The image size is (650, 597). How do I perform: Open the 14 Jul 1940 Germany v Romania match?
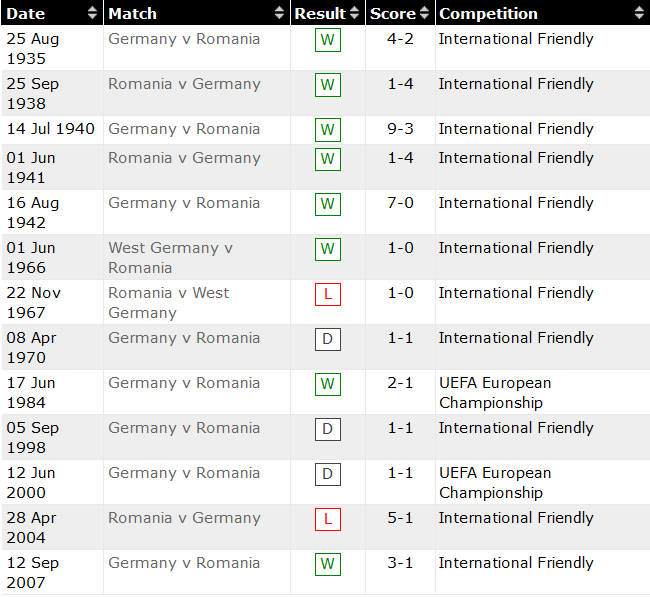[184, 129]
